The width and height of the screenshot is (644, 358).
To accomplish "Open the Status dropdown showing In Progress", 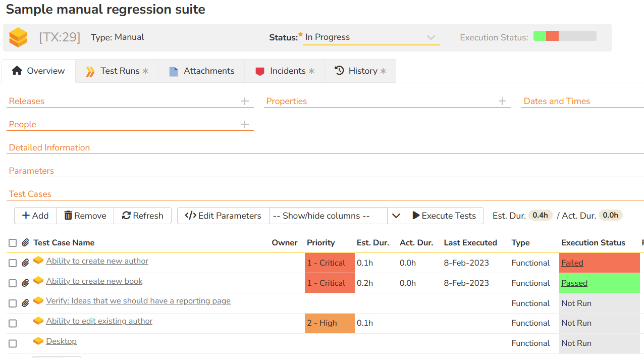I will click(370, 37).
